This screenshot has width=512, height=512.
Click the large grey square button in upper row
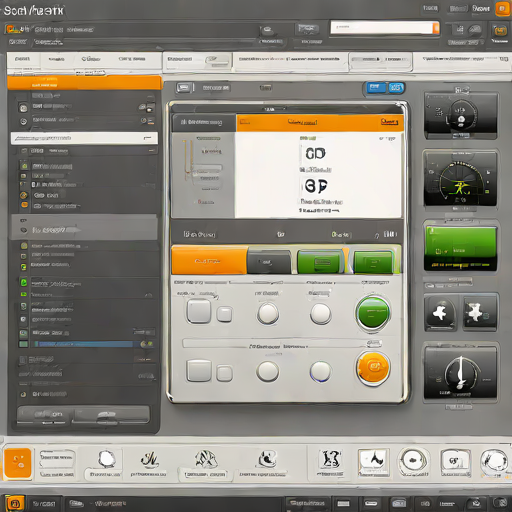(x=199, y=311)
